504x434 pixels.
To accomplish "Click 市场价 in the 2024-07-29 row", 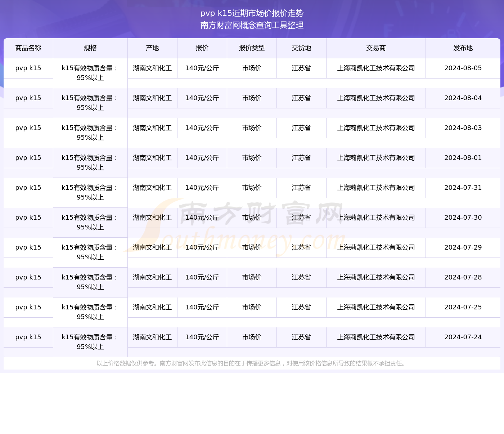I will (252, 247).
